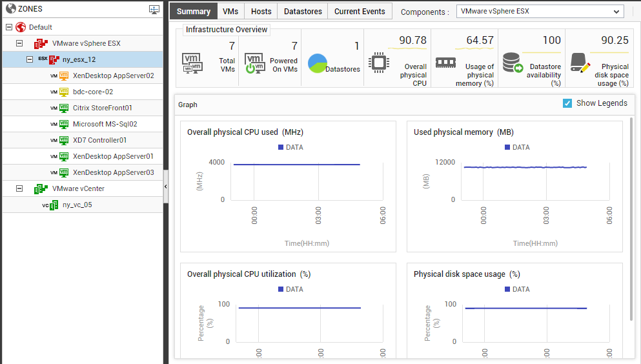The width and height of the screenshot is (641, 364).
Task: Click the Citrix StoreFront01 VM icon
Action: pyautogui.click(x=64, y=108)
